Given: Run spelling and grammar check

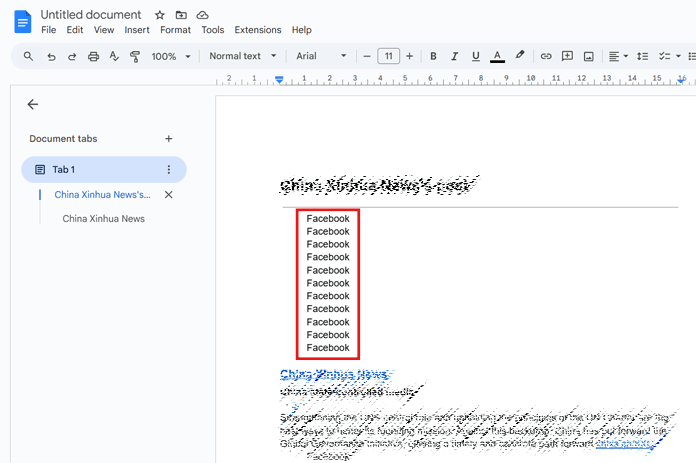Looking at the screenshot, I should [114, 56].
